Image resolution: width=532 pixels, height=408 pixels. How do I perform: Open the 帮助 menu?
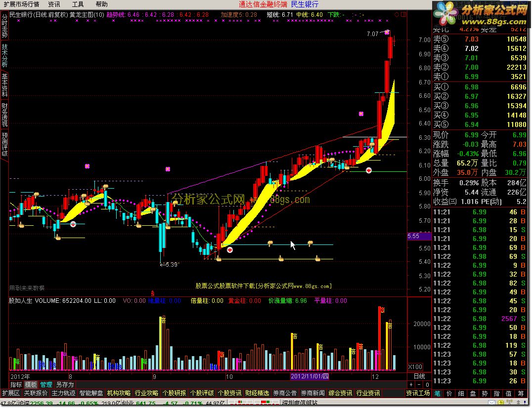[x=101, y=4]
